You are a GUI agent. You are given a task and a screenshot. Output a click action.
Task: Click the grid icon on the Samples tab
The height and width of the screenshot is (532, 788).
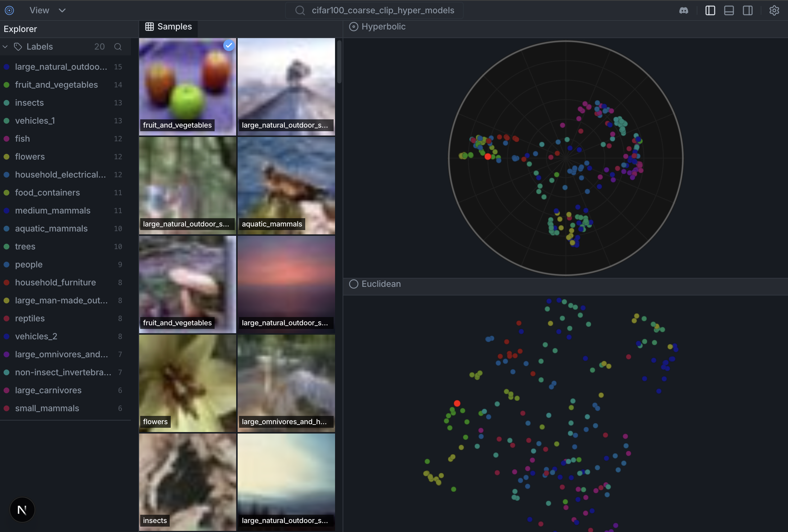pyautogui.click(x=149, y=26)
